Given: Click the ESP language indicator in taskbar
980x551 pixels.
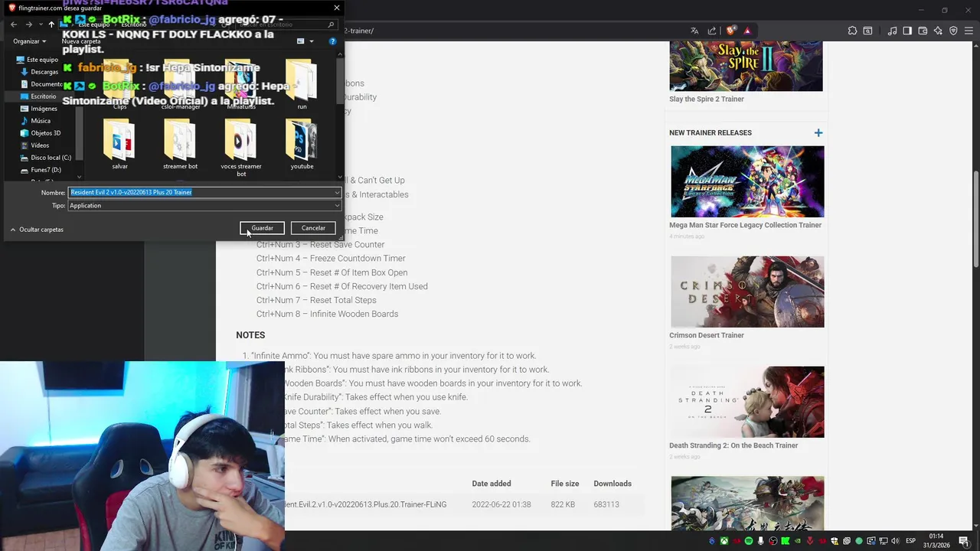Looking at the screenshot, I should pos(911,541).
